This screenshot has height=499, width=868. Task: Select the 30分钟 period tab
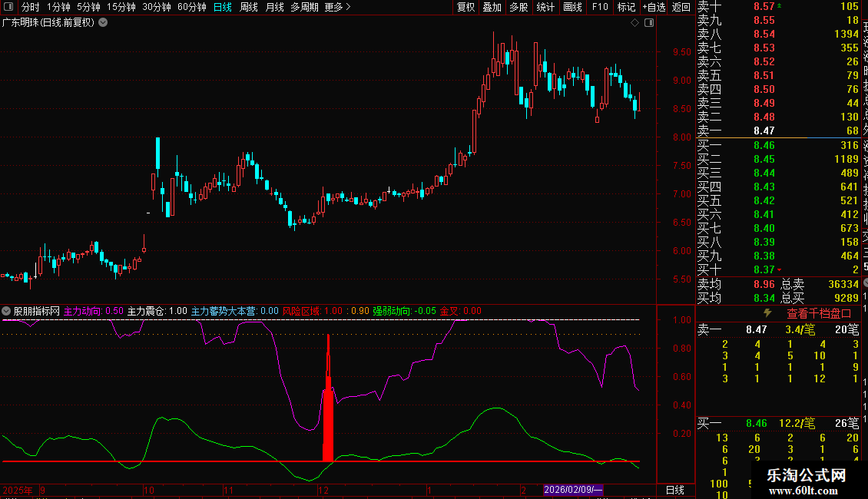pos(157,7)
